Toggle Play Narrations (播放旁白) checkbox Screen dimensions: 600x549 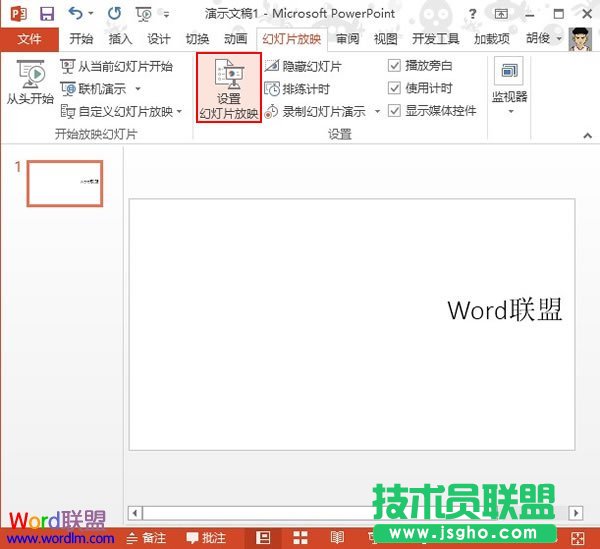pos(395,66)
